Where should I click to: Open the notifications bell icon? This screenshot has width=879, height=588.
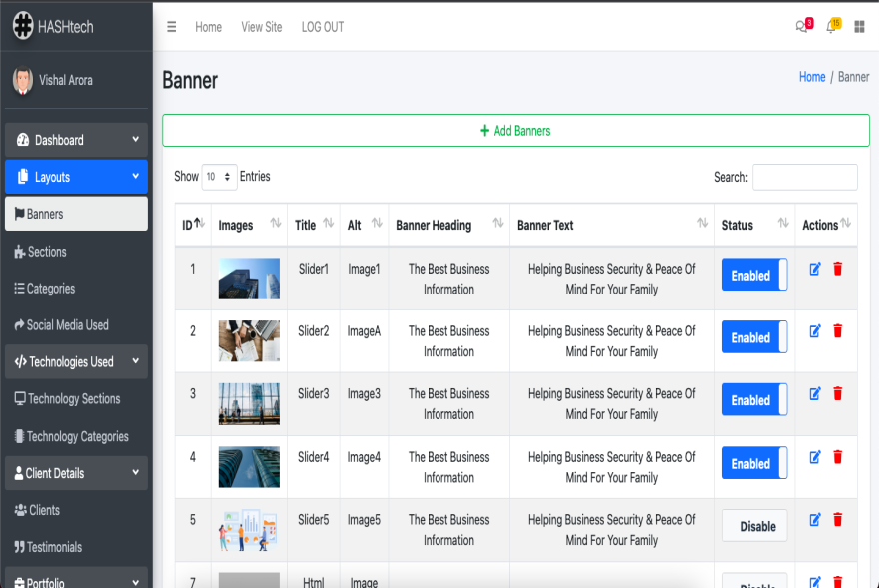(831, 27)
